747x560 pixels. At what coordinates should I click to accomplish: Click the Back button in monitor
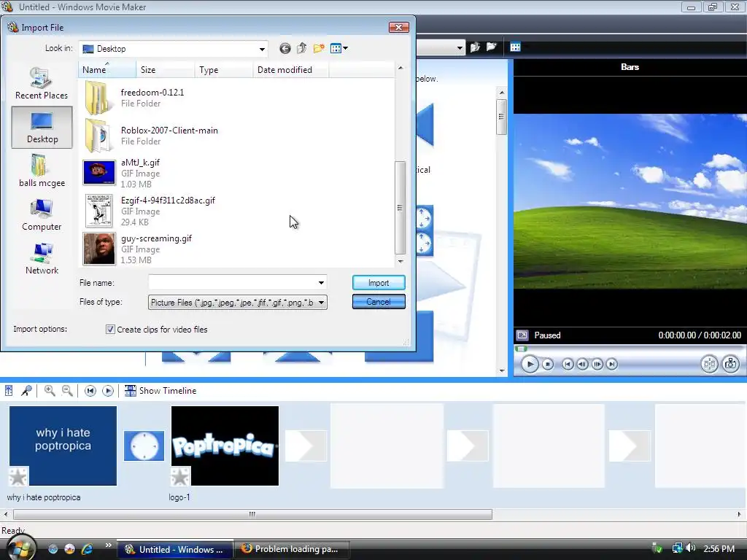click(568, 365)
